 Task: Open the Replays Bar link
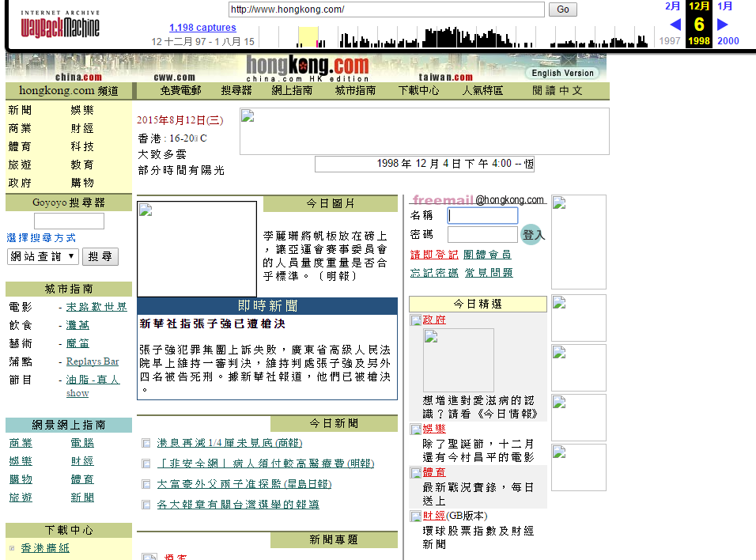(93, 361)
